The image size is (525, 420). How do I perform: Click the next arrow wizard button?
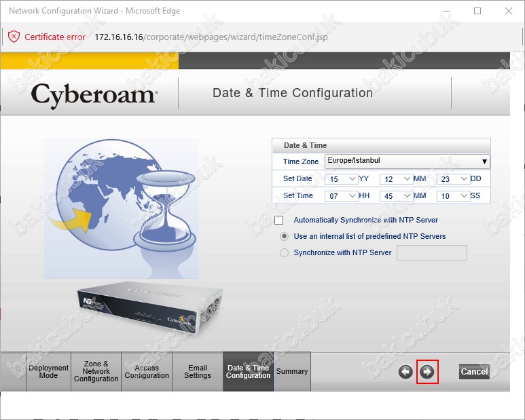point(427,372)
